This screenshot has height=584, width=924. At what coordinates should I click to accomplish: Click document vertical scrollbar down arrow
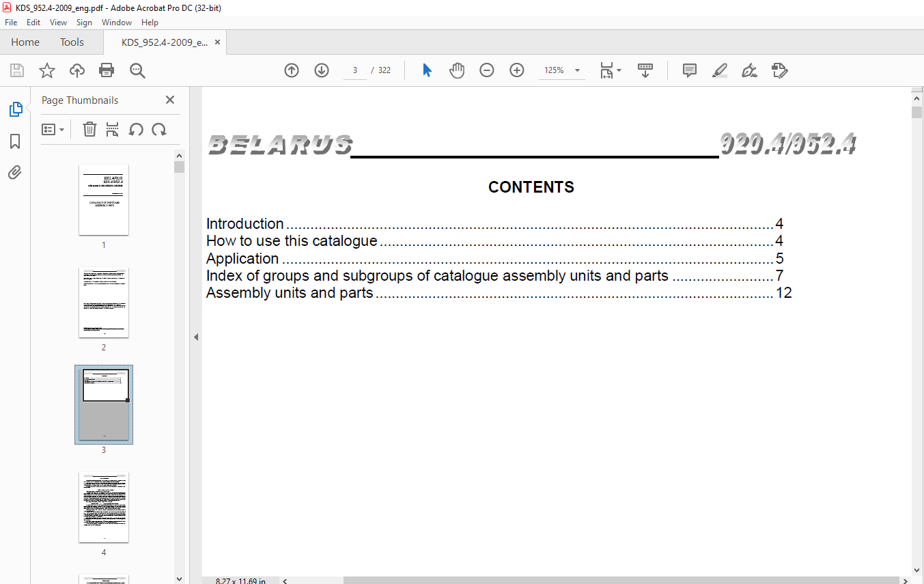point(916,570)
